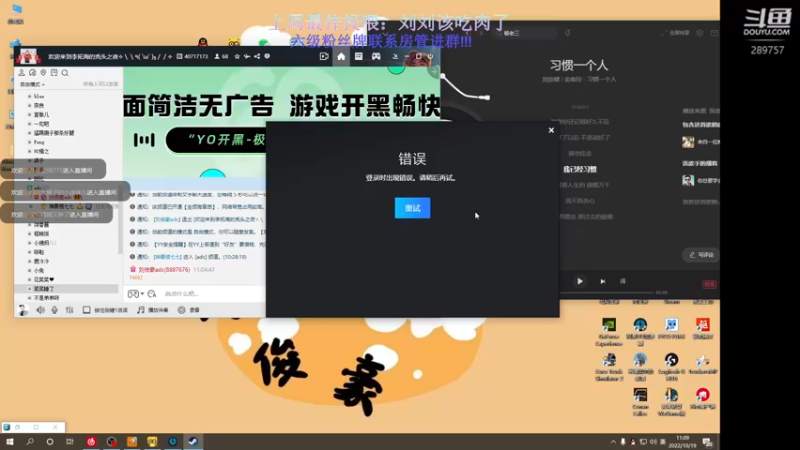Toggle the lyrics button beside next track
This screenshot has width=800, height=450.
pos(622,281)
